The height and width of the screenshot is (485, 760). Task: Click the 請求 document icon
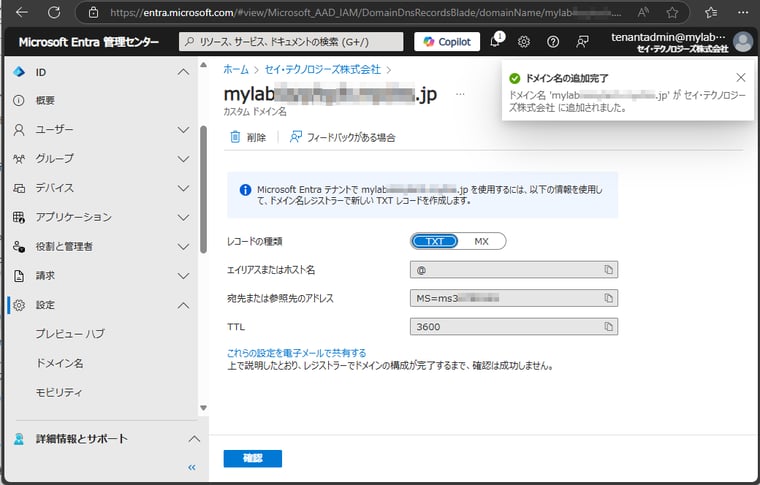[x=19, y=276]
